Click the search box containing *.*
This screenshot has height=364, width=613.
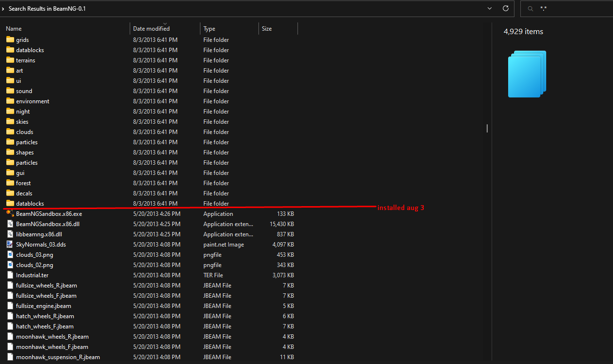click(567, 8)
